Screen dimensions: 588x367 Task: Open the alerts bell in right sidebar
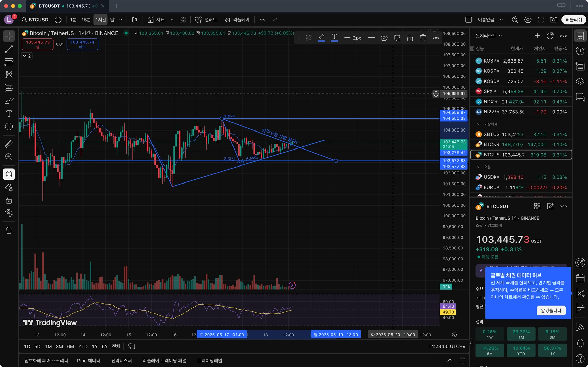point(580,343)
